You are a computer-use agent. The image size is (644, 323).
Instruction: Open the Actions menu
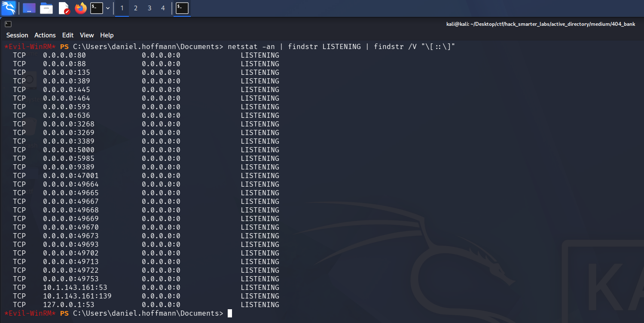coord(45,35)
